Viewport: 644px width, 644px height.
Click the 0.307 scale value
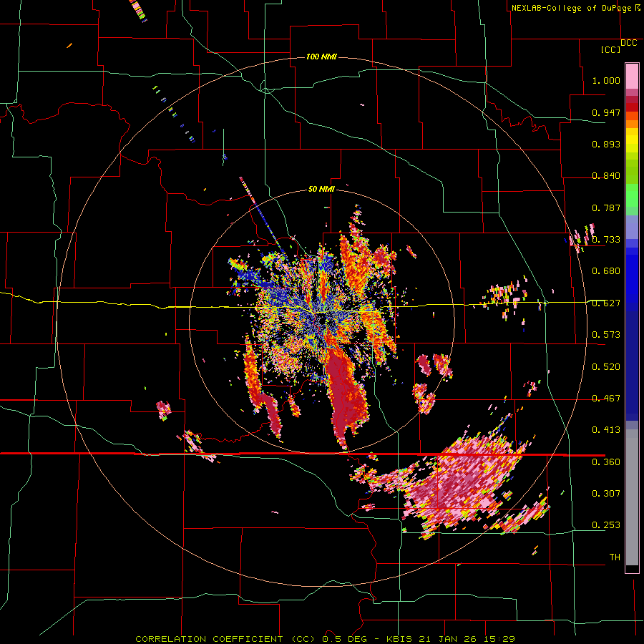[x=606, y=494]
